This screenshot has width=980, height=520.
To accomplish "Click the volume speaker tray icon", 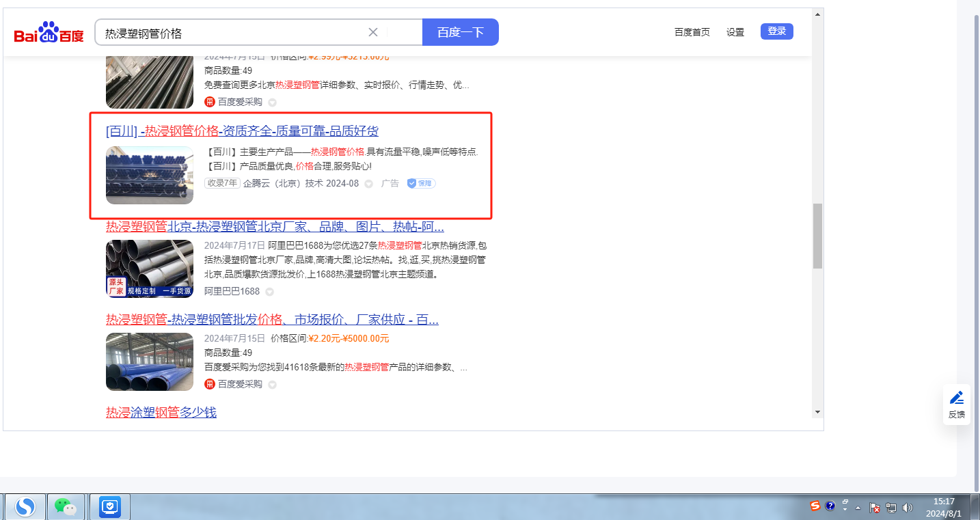I will 908,508.
